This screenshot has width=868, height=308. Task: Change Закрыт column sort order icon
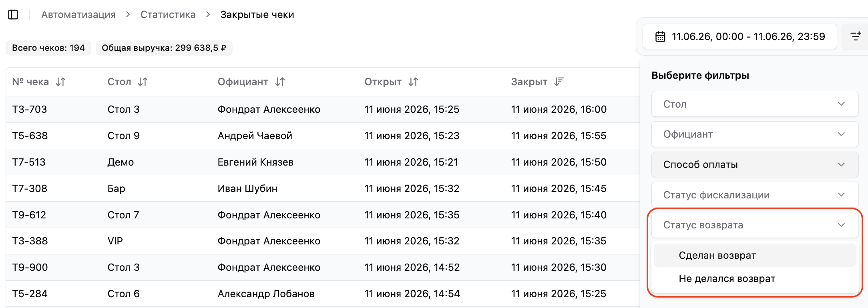[x=559, y=82]
